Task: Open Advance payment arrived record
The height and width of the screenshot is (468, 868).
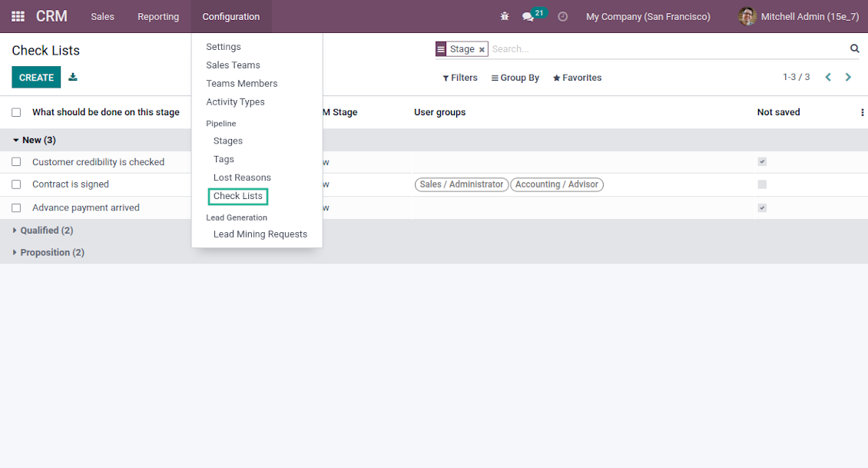Action: tap(86, 207)
